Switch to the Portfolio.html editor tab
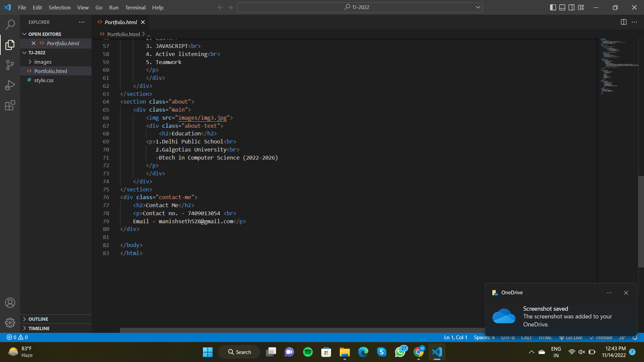This screenshot has height=362, width=644. 120,22
